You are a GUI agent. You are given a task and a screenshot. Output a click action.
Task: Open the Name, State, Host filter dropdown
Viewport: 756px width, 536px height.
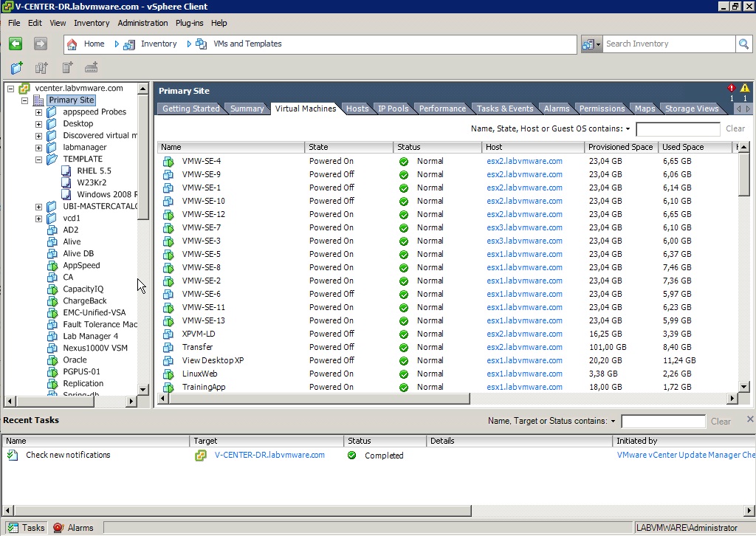(628, 128)
